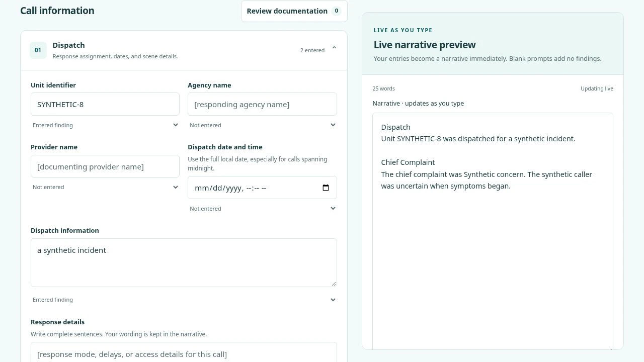Open Provider name status dropdown
Viewport: 644px width, 362px height.
click(105, 187)
